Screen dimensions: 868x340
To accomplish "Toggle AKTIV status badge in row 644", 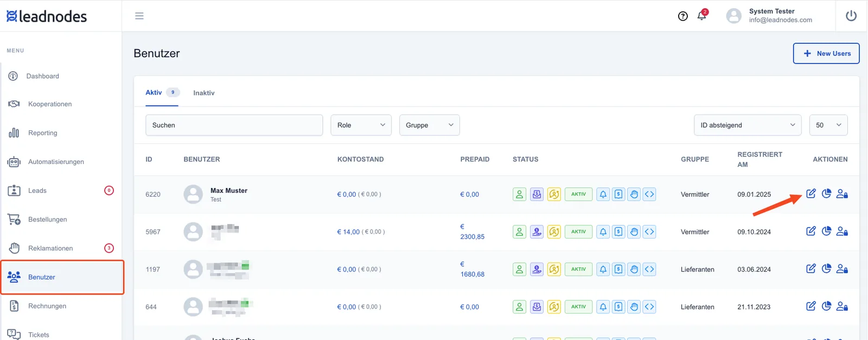I will (578, 306).
